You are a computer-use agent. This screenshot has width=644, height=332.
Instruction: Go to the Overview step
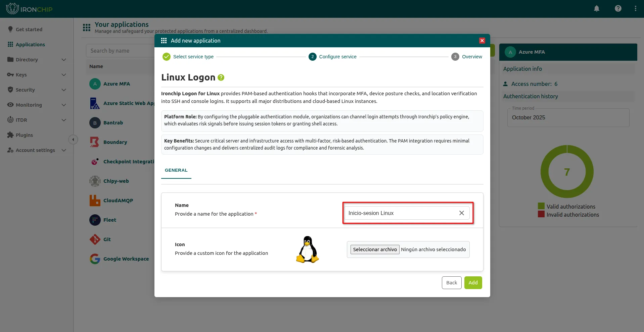467,57
